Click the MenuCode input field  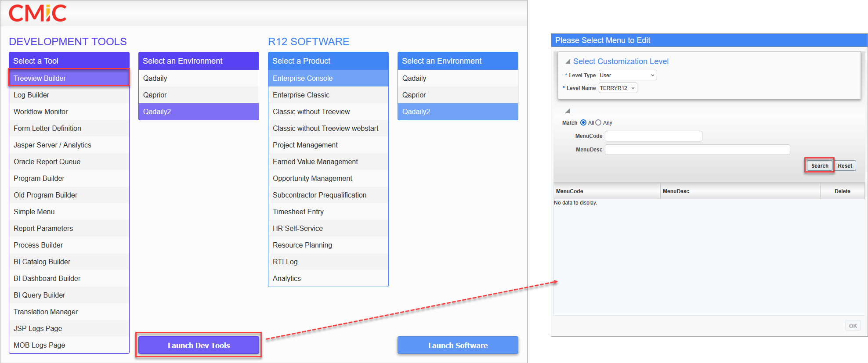coord(654,136)
